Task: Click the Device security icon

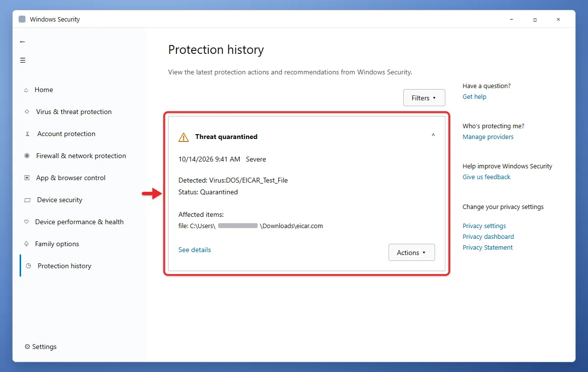Action: [27, 200]
